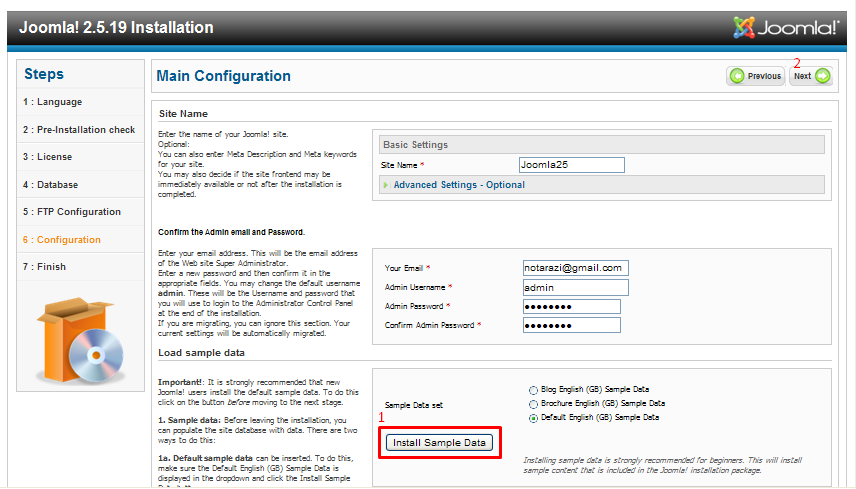Select step 7 : Finish

point(44,267)
